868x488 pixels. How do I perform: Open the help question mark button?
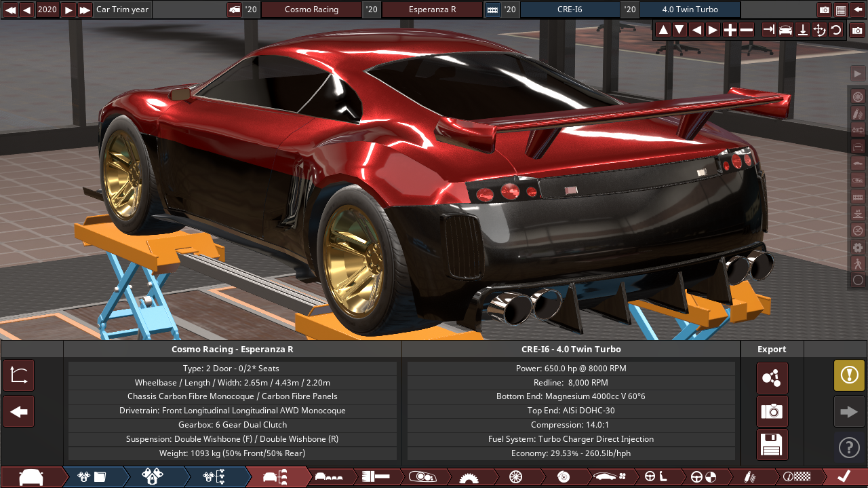click(x=849, y=447)
